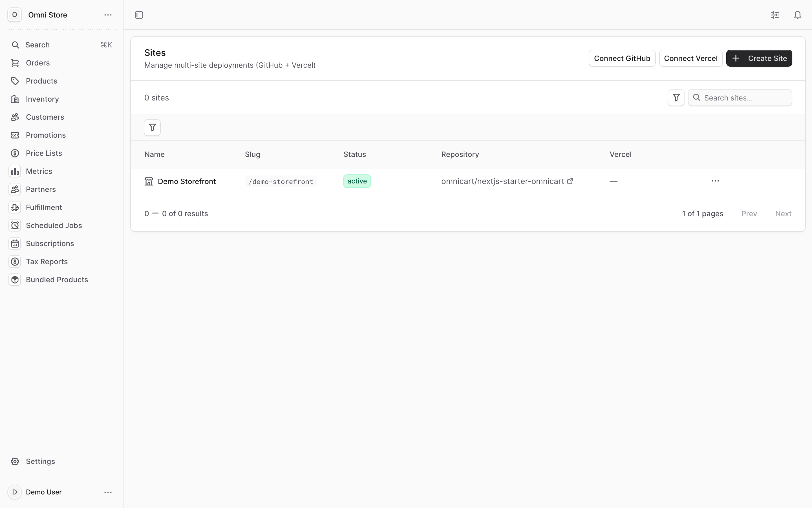Screen dimensions: 812x508
Task: Toggle the sidebar collapse icon
Action: tap(139, 15)
